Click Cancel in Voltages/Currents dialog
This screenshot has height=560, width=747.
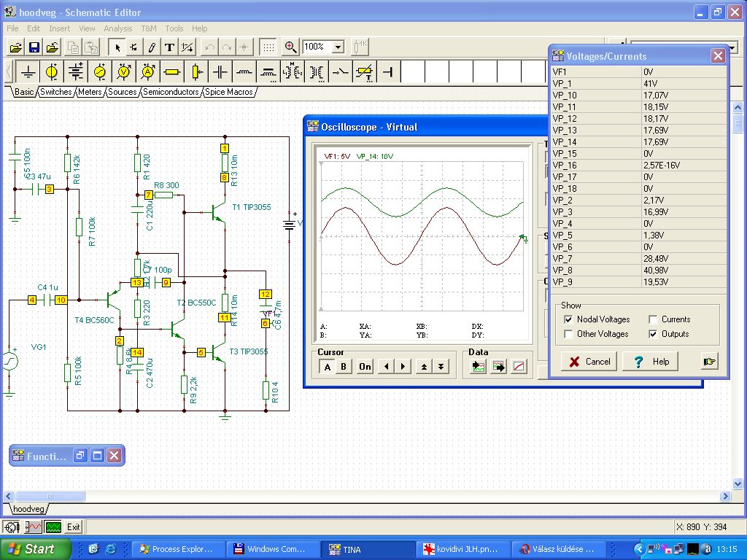[x=589, y=362]
